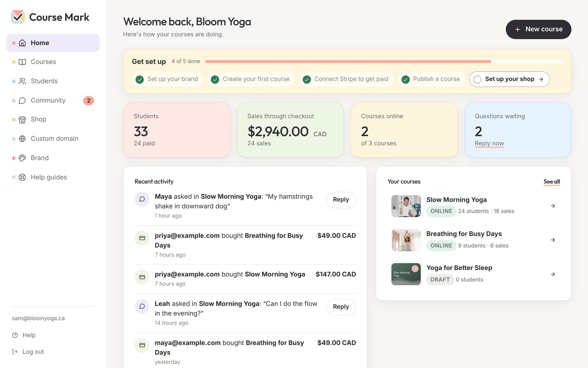The image size is (588, 368).
Task: Click the checkmark for Set up your brand
Action: (x=140, y=79)
